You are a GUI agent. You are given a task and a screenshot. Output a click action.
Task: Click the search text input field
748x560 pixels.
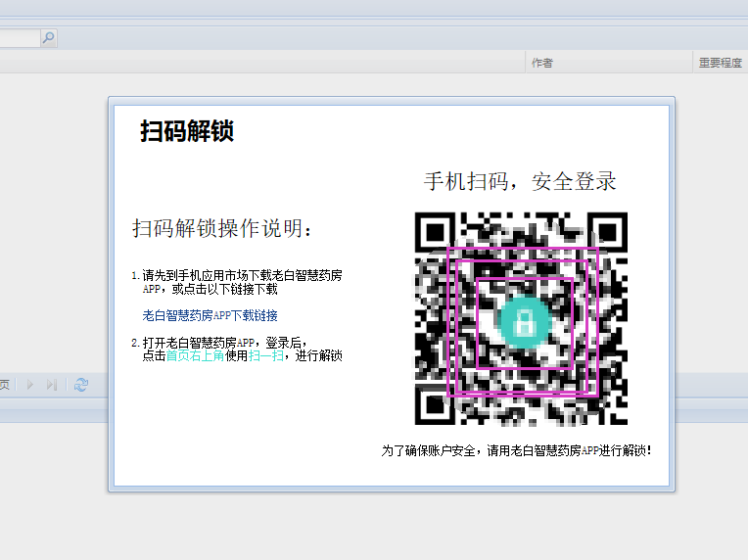pos(20,38)
